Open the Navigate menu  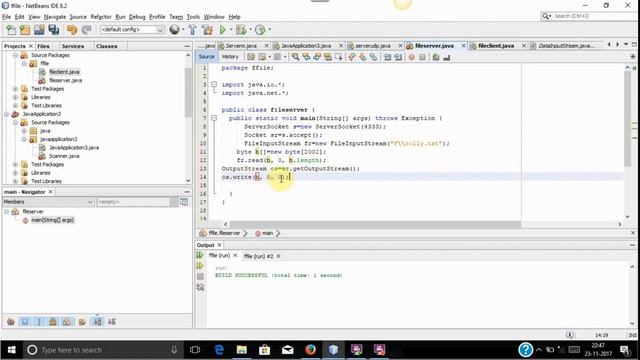click(x=55, y=17)
